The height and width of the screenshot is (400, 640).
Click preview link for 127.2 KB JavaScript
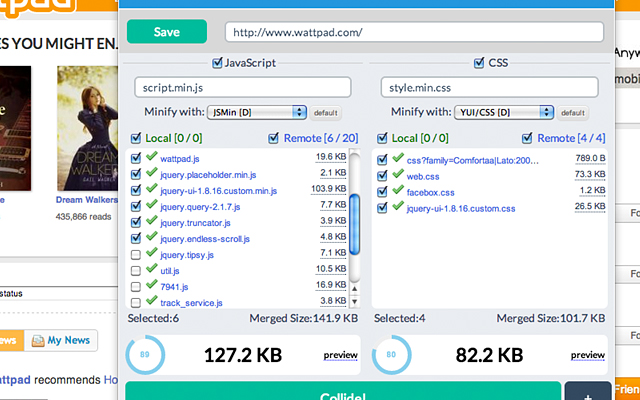point(340,356)
